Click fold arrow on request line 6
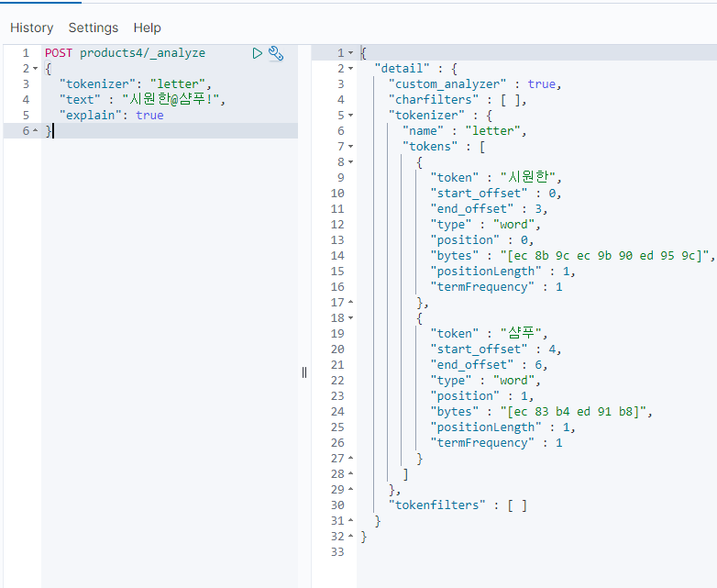The width and height of the screenshot is (717, 588). point(35,131)
